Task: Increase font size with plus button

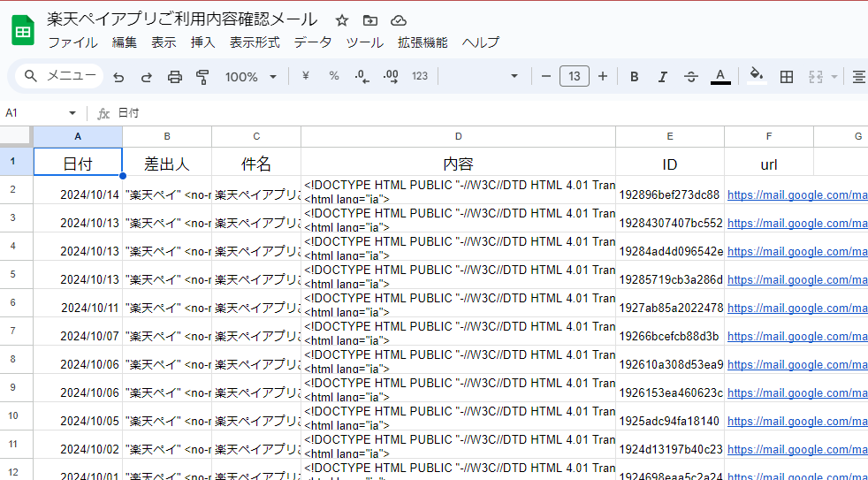Action: [603, 76]
